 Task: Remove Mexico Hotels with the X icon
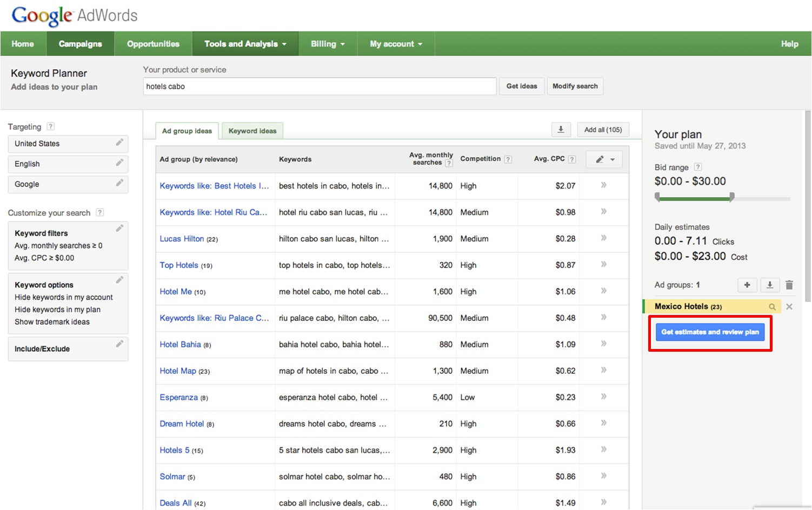coord(789,307)
